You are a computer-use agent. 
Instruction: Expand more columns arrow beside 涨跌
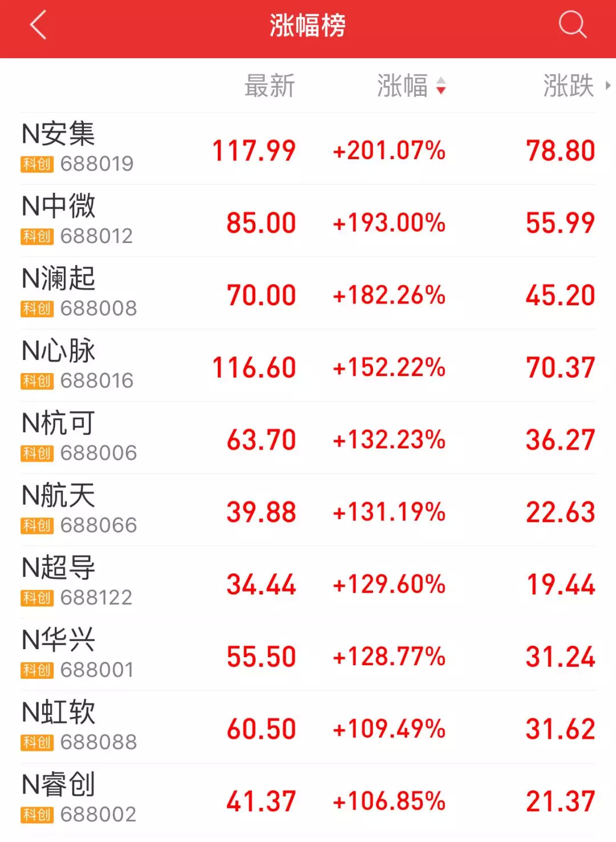(608, 86)
